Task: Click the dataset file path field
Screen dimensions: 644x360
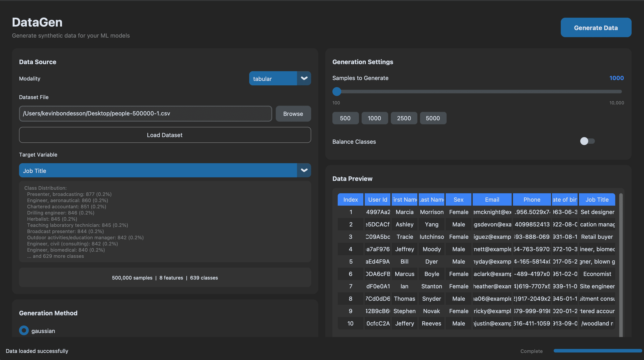Action: coord(145,114)
